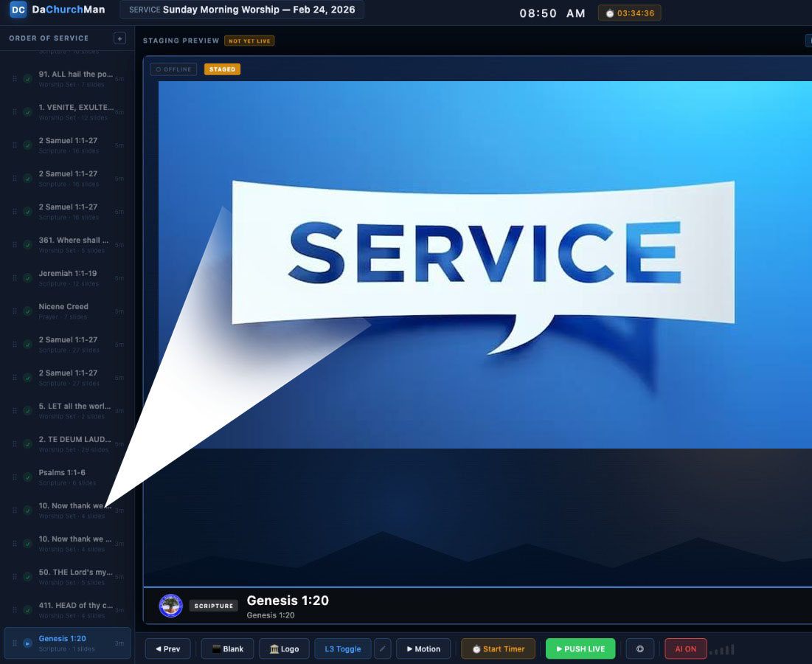
Task: Select the highlighted Genesis 1:20 item
Action: coord(67,643)
